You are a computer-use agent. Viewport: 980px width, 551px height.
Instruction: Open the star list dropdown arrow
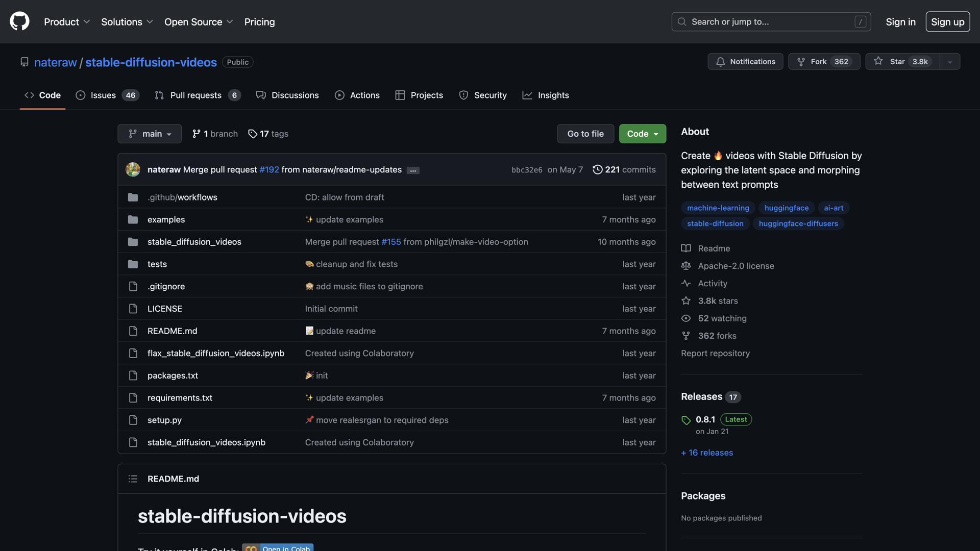click(x=949, y=61)
